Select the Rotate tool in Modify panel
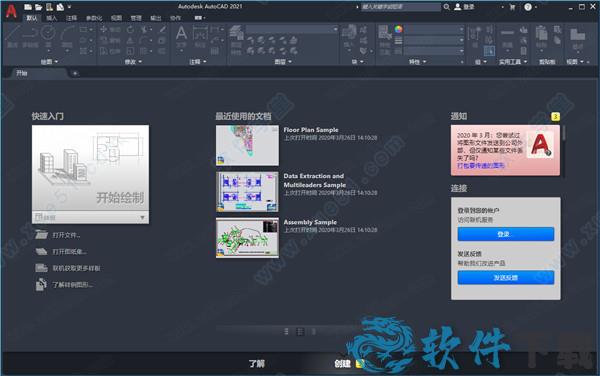 click(x=130, y=29)
